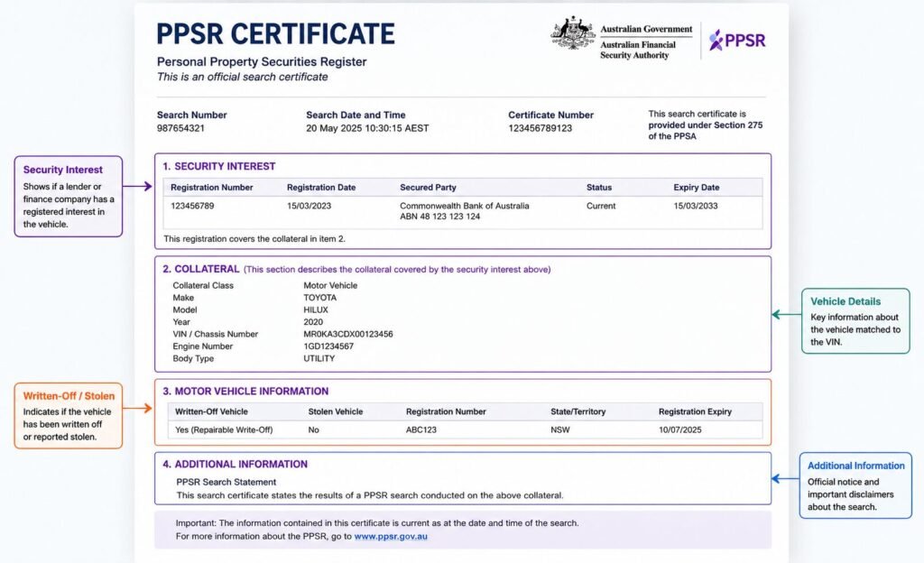924x563 pixels.
Task: Click the Section 275 of the PPSA note
Action: coord(706,125)
